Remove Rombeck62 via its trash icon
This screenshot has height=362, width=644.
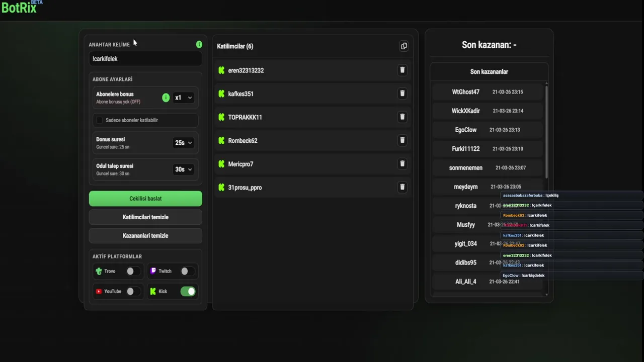point(402,140)
